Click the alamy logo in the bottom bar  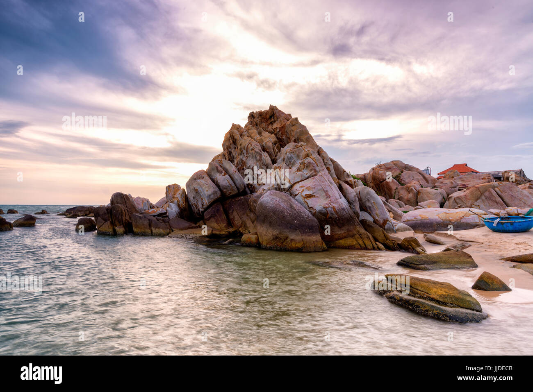(41, 374)
